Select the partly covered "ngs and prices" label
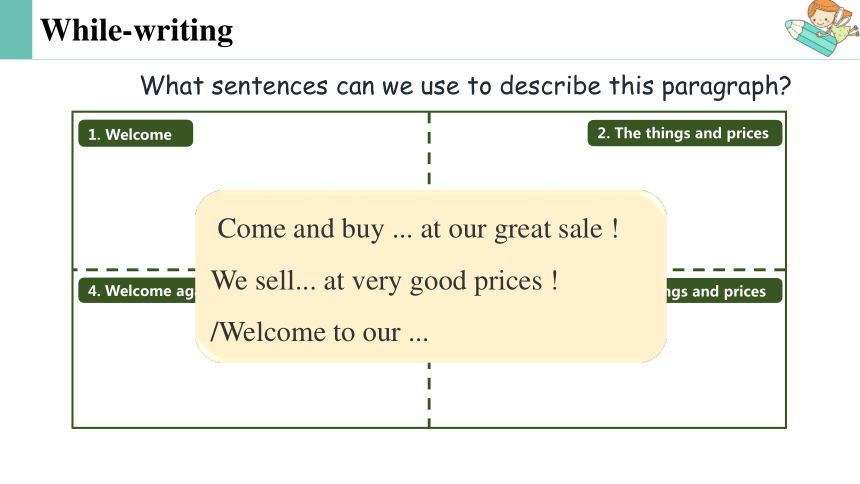This screenshot has width=860, height=484. pyautogui.click(x=724, y=291)
